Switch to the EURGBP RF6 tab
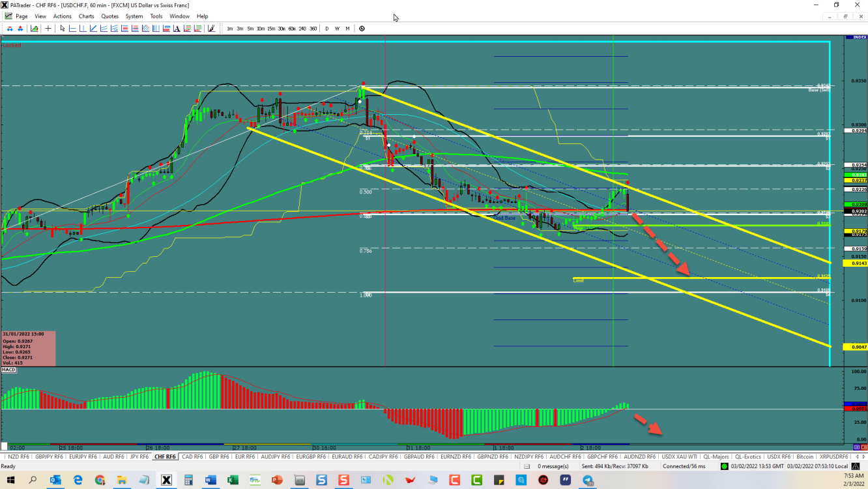The width and height of the screenshot is (868, 489). click(x=311, y=456)
